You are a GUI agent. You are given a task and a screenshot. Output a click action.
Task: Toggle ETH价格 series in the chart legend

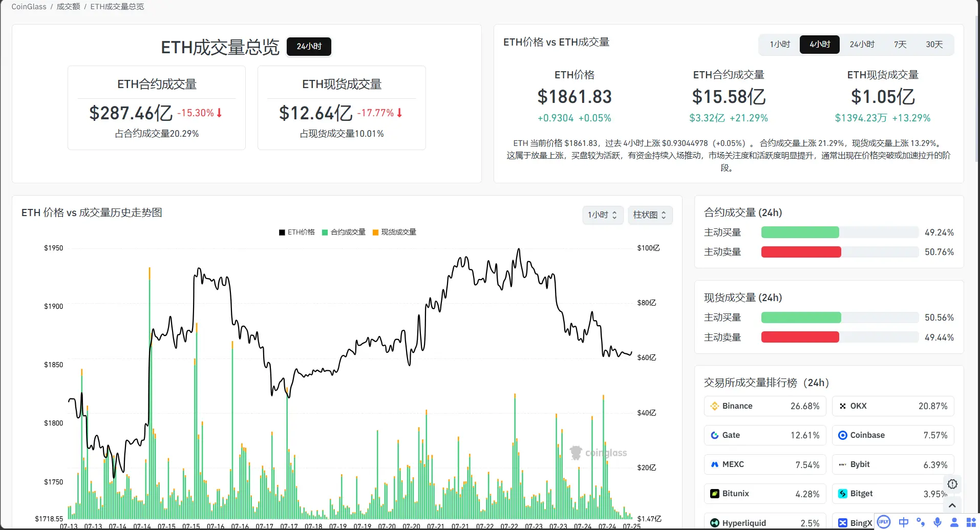(x=296, y=232)
